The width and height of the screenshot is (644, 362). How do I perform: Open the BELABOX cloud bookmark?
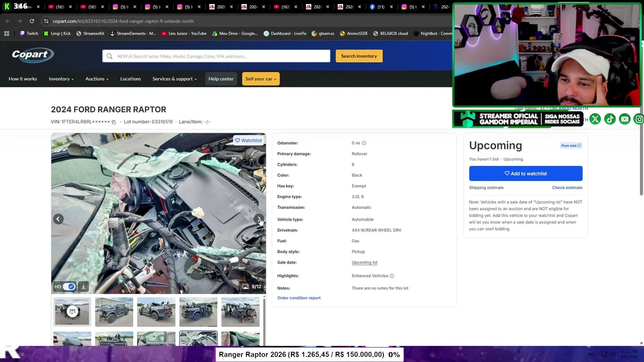391,34
